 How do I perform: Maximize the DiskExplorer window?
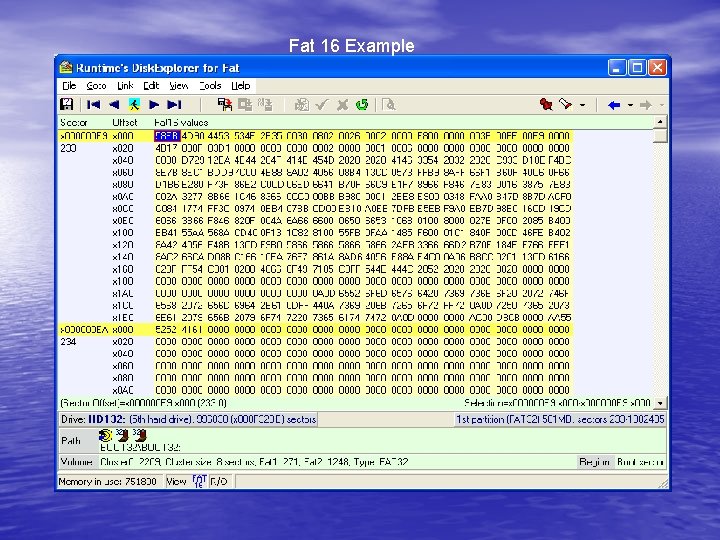click(637, 68)
